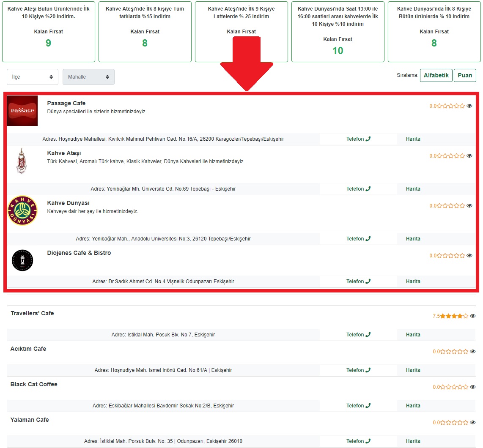Click Telefon for Travellers' Cafe

pyautogui.click(x=358, y=335)
